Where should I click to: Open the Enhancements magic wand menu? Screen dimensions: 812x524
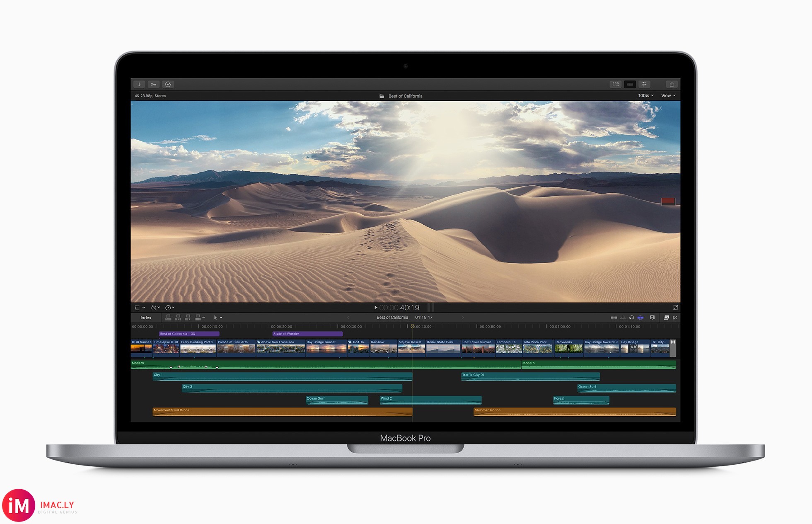(x=155, y=308)
